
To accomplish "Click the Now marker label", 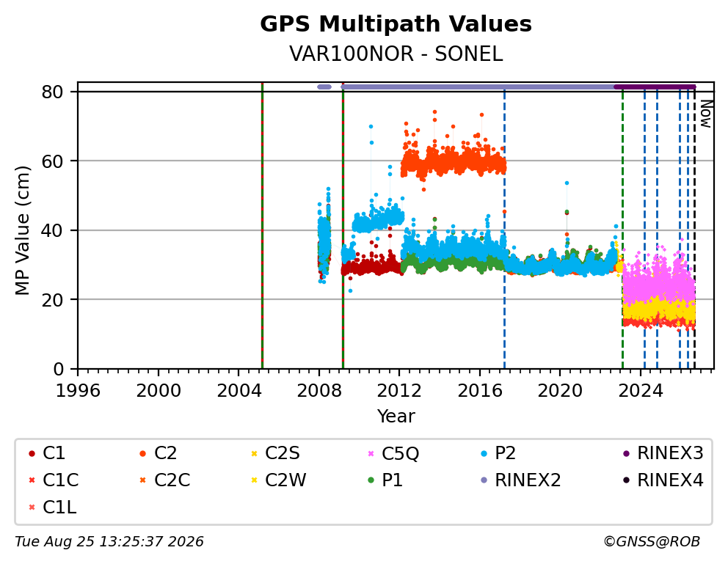I will point(706,114).
